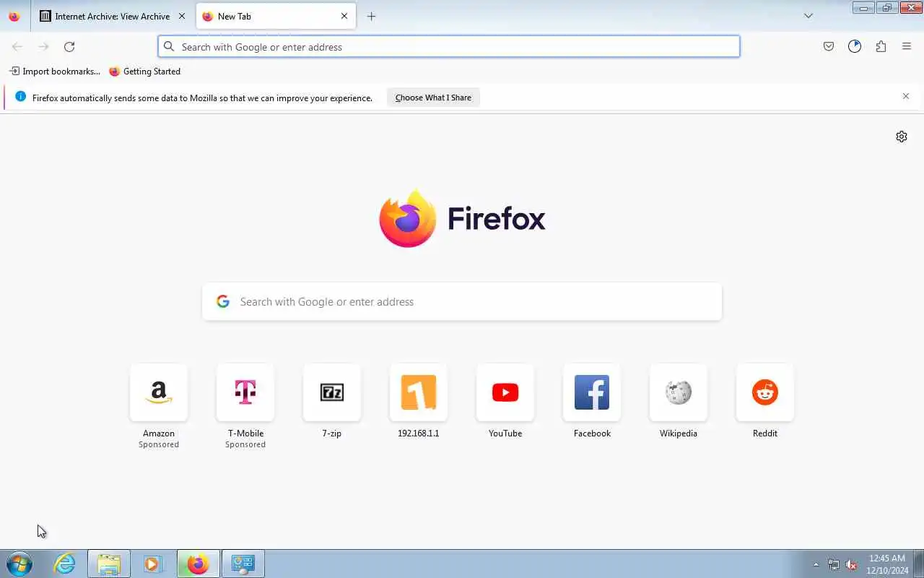The width and height of the screenshot is (924, 578).
Task: Launch Internet Explorer from taskbar
Action: 65,564
